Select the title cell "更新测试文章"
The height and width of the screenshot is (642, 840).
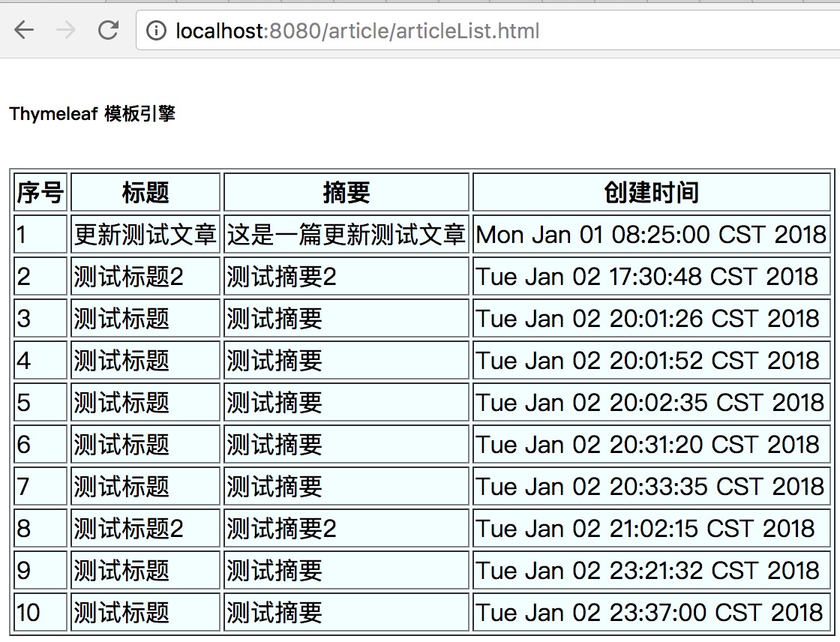(x=145, y=234)
